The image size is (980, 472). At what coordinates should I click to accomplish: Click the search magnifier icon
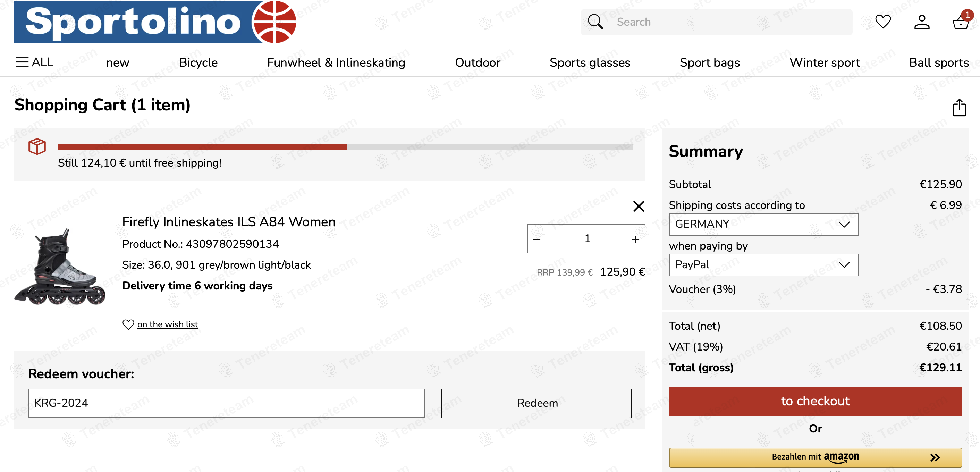pyautogui.click(x=595, y=22)
